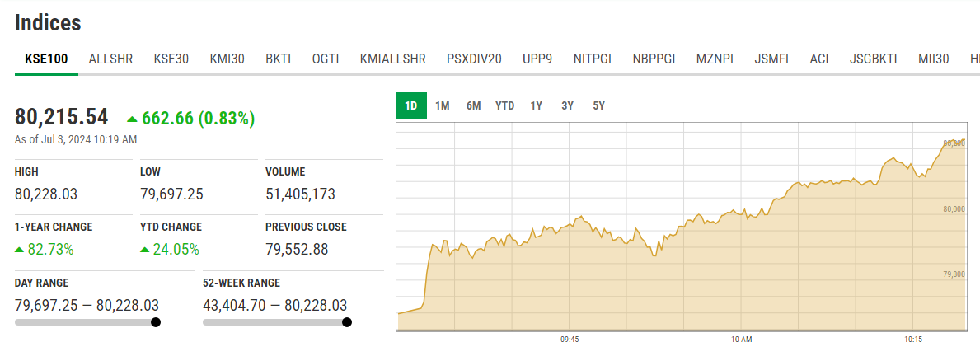Screen dimensions: 980x356
Task: Switch chart to 1M range
Action: [443, 106]
